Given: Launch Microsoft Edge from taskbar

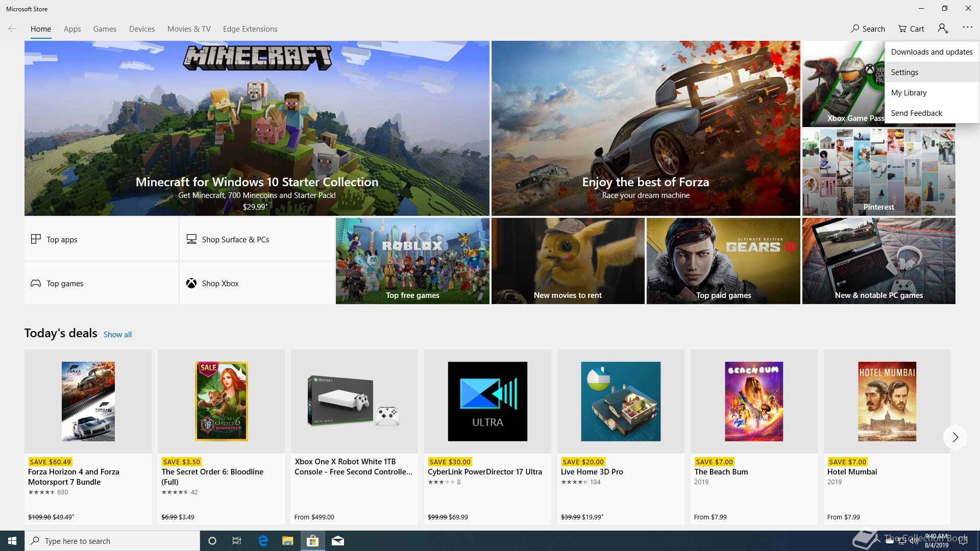Looking at the screenshot, I should 263,541.
